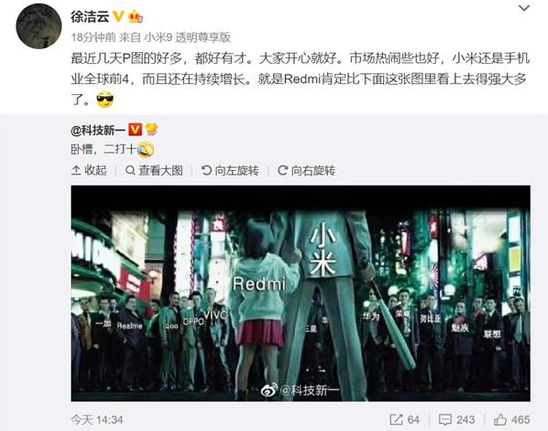Screen dimensions: 548x431
Task: Open 徐洁云's profile avatar
Action: click(39, 26)
